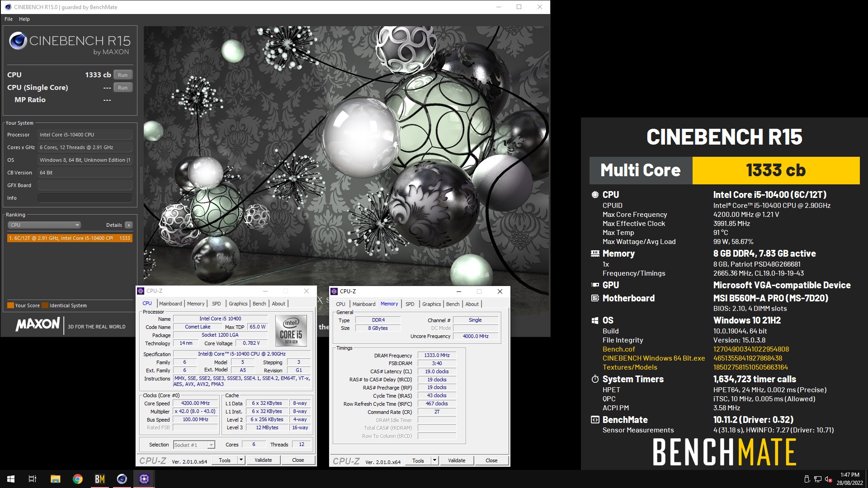Click the BenchMate Memory section icon
This screenshot has width=868, height=488.
pyautogui.click(x=595, y=253)
